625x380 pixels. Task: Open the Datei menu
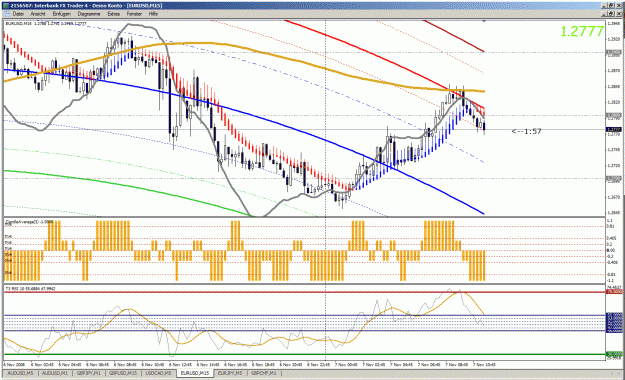click(x=18, y=14)
